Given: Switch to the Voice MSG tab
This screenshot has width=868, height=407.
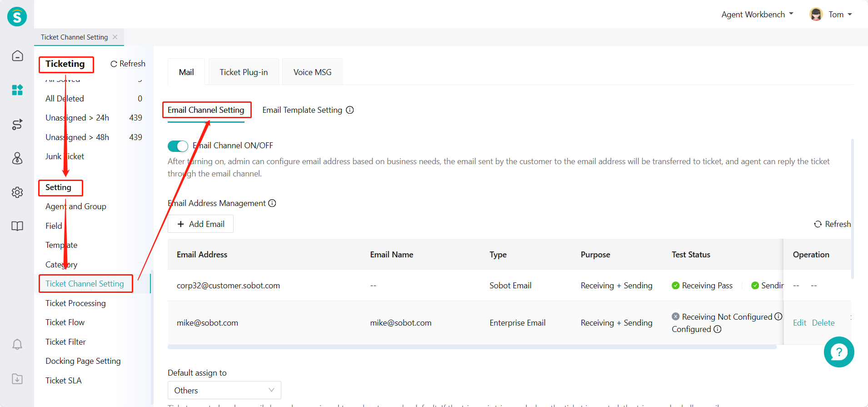Looking at the screenshot, I should pyautogui.click(x=312, y=72).
